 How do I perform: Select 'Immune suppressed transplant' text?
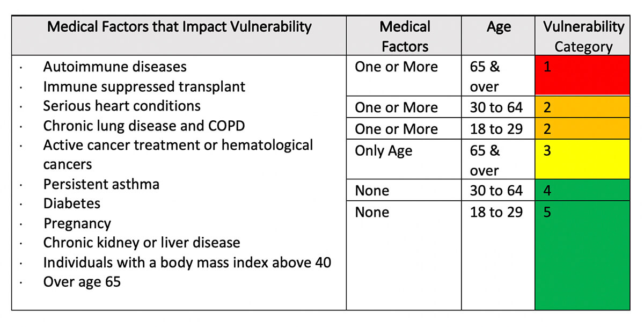tap(144, 86)
